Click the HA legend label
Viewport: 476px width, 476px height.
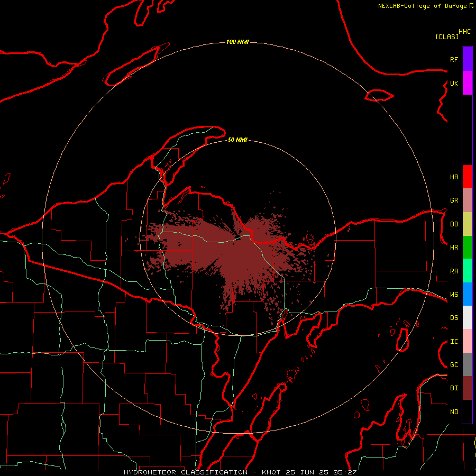pyautogui.click(x=454, y=177)
